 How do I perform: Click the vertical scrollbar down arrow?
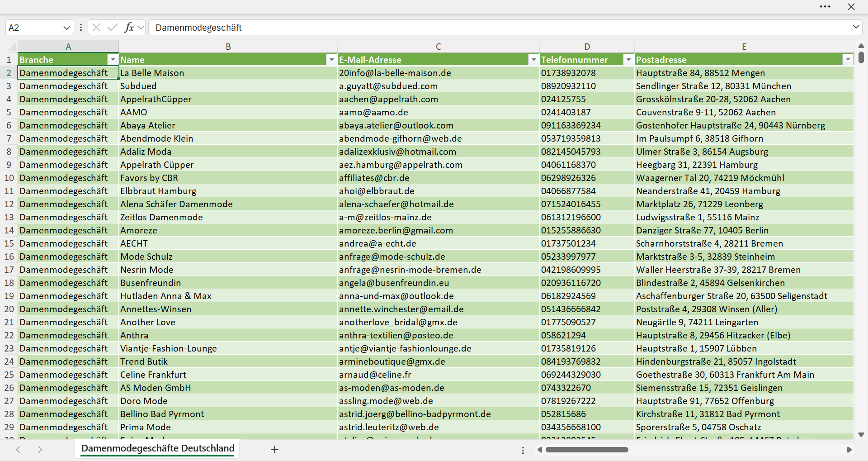861,435
